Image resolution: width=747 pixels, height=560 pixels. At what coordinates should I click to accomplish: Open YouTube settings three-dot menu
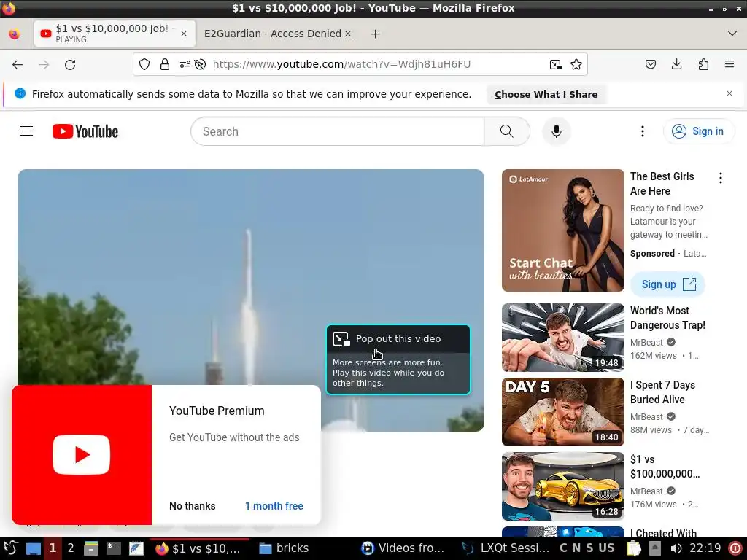[x=642, y=131]
